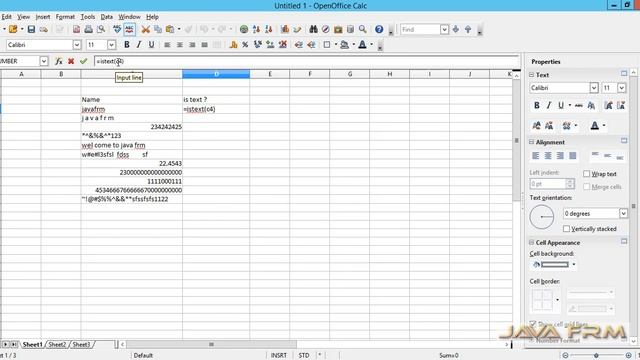Accept formula entry green check
Viewport: 640px width, 360px height.
[84, 61]
